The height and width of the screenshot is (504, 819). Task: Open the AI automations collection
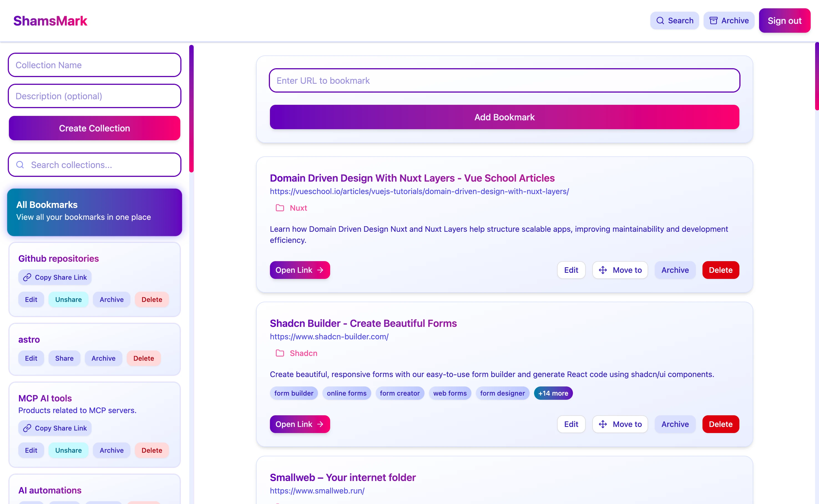[x=50, y=490]
